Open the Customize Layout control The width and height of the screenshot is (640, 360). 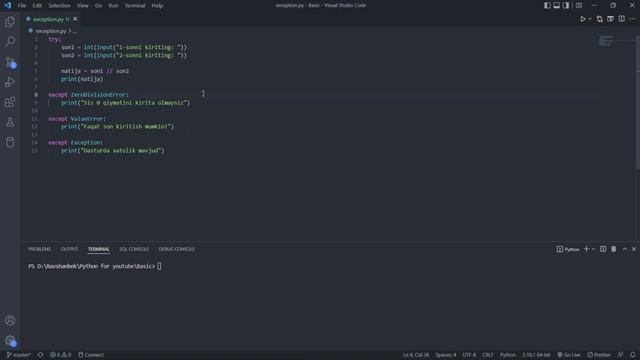tap(579, 5)
